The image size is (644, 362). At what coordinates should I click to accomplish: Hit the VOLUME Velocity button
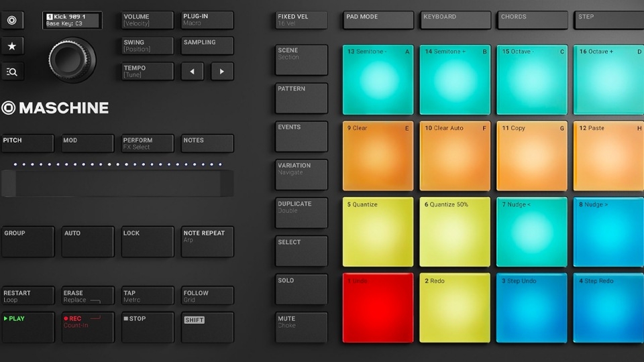pyautogui.click(x=147, y=20)
